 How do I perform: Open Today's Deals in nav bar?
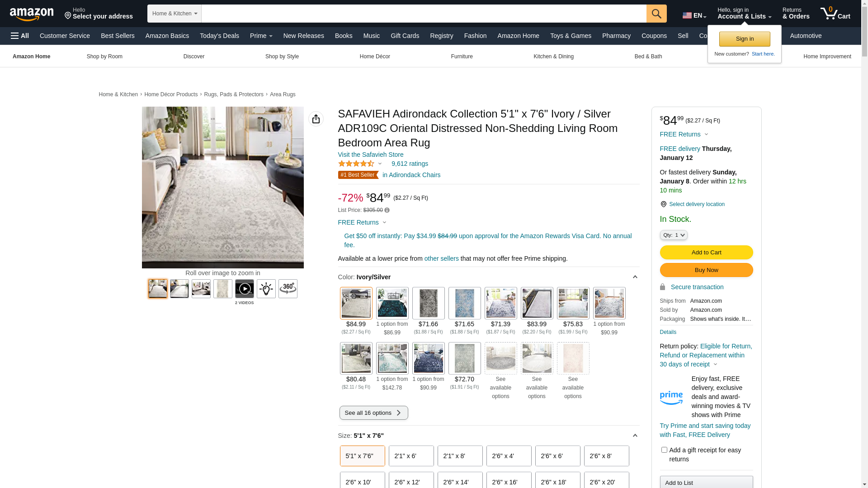click(x=219, y=36)
